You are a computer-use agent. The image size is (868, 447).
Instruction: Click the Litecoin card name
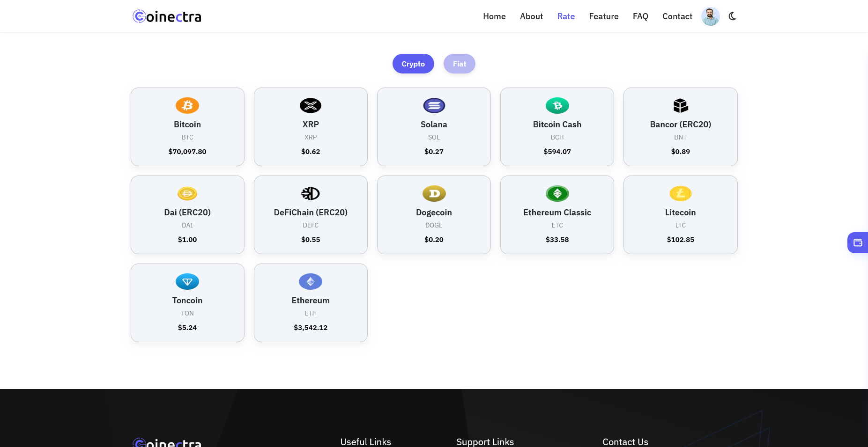(681, 213)
